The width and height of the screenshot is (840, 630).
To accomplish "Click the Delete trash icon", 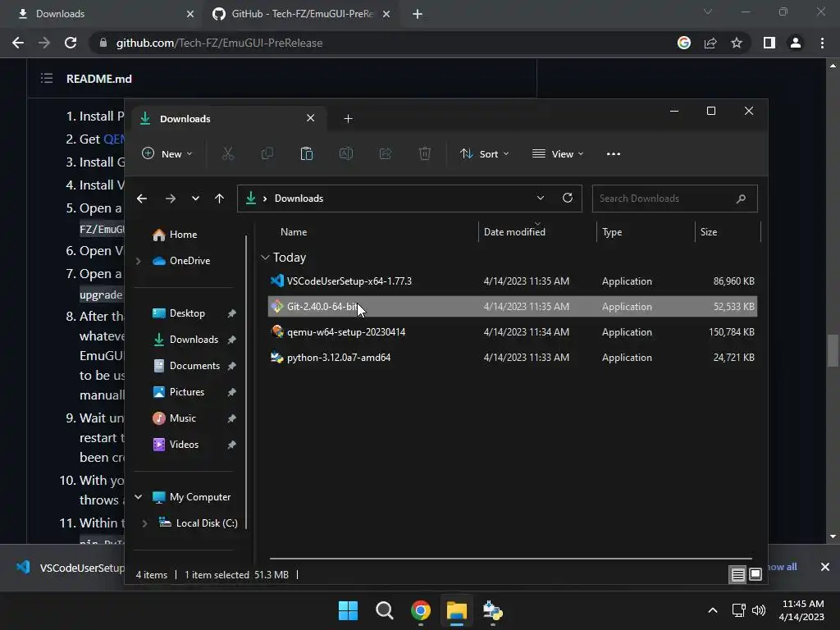I will [x=425, y=153].
